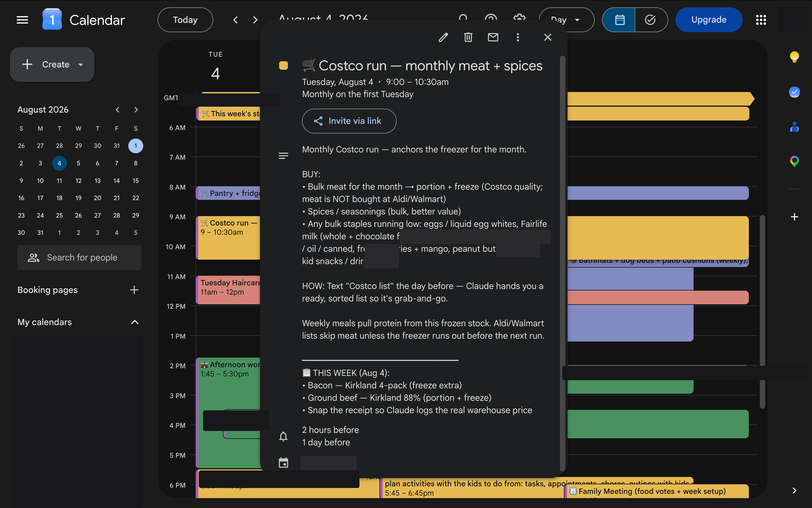
Task: Click the Calendar logo icon
Action: [x=52, y=19]
